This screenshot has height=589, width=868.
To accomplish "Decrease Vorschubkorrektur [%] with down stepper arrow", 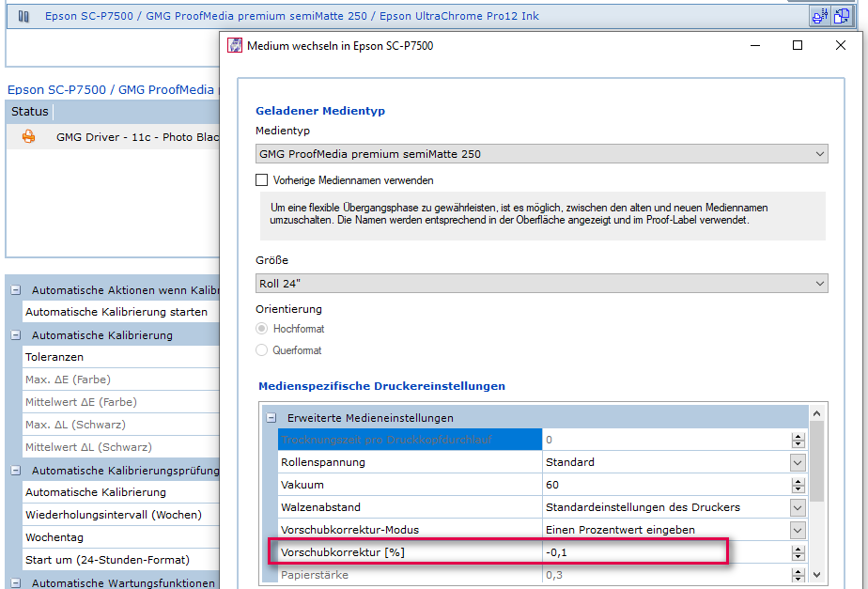I will point(798,557).
